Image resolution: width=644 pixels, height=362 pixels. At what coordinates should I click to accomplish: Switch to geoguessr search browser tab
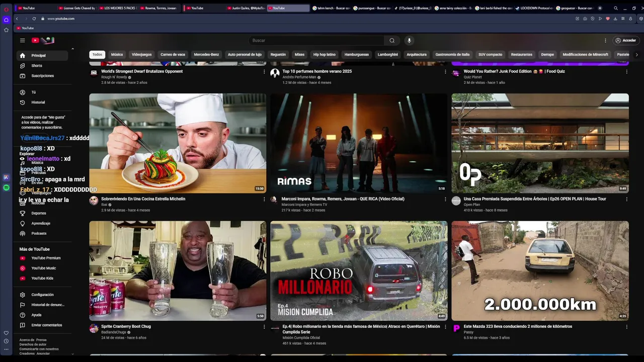click(575, 8)
